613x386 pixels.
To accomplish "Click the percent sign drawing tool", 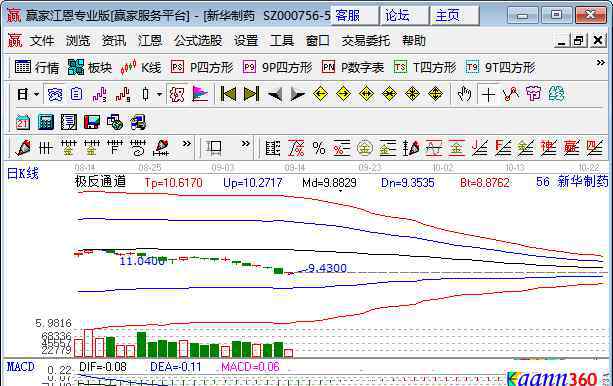I will [x=319, y=148].
